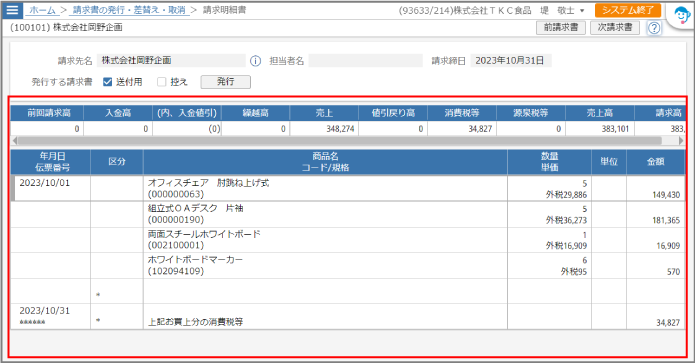Viewport: 695px width, 363px height.
Task: Select the 2023/10/31 date cell
Action: [51, 316]
